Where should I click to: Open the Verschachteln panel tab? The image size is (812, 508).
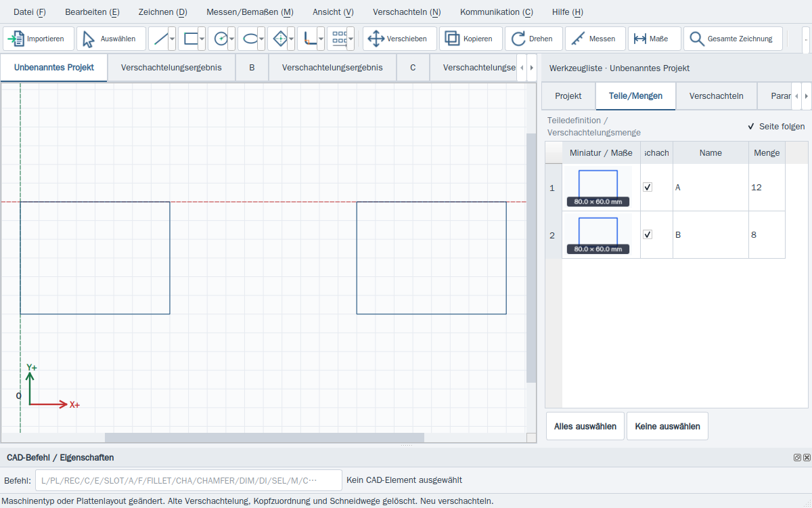(717, 96)
